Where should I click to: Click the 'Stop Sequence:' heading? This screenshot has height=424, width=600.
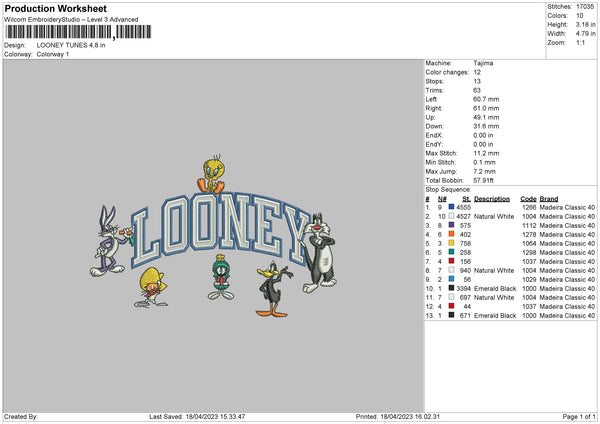(448, 190)
